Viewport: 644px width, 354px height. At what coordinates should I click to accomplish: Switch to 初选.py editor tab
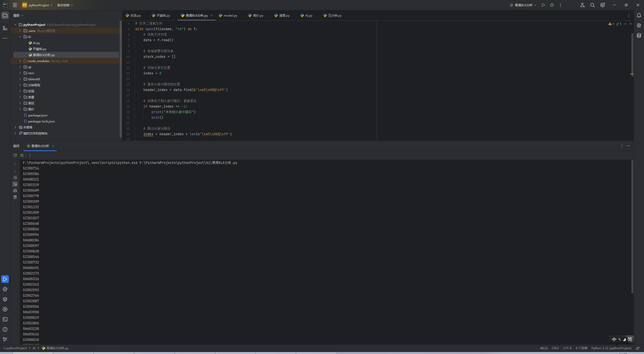click(133, 15)
